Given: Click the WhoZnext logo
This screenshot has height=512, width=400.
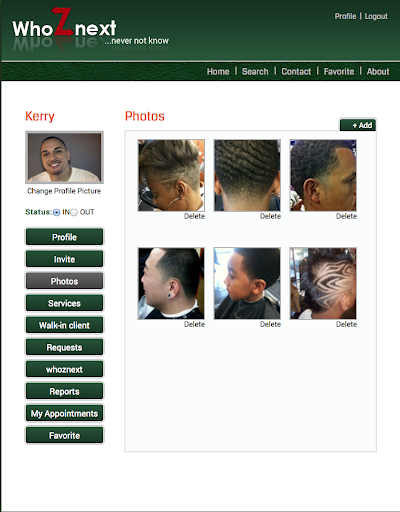Looking at the screenshot, I should 90,30.
